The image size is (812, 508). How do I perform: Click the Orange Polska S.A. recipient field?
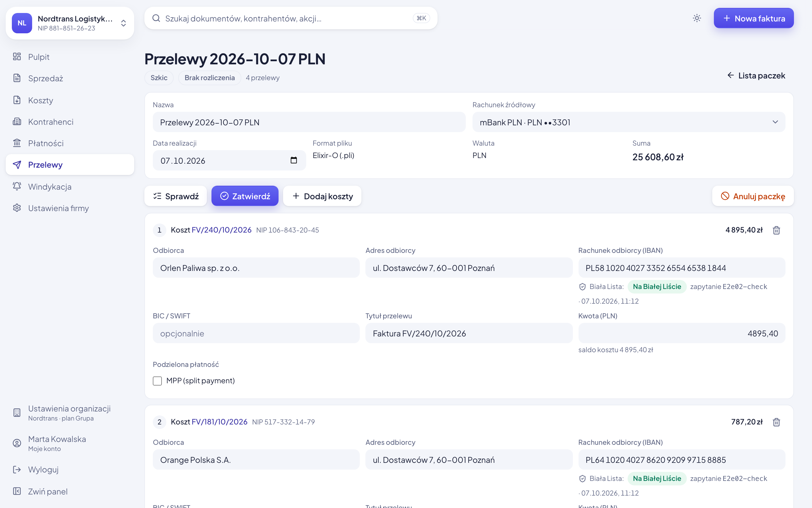[x=256, y=460]
